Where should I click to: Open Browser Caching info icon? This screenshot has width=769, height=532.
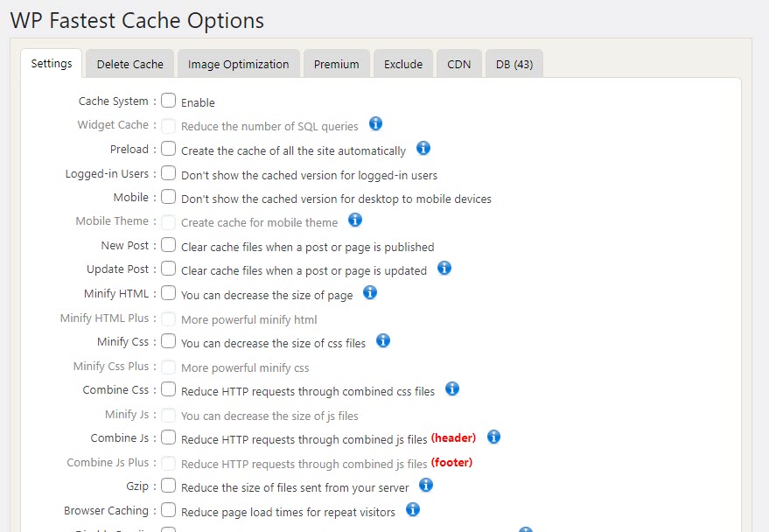pos(413,508)
